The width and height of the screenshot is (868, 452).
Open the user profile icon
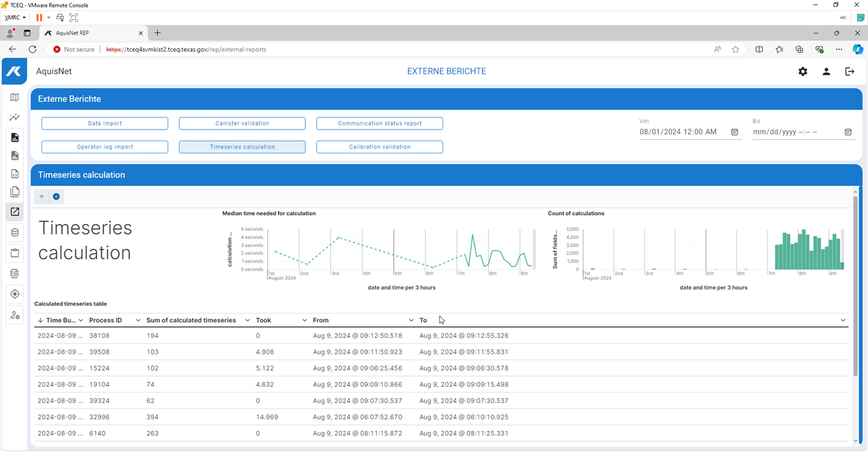pos(826,71)
